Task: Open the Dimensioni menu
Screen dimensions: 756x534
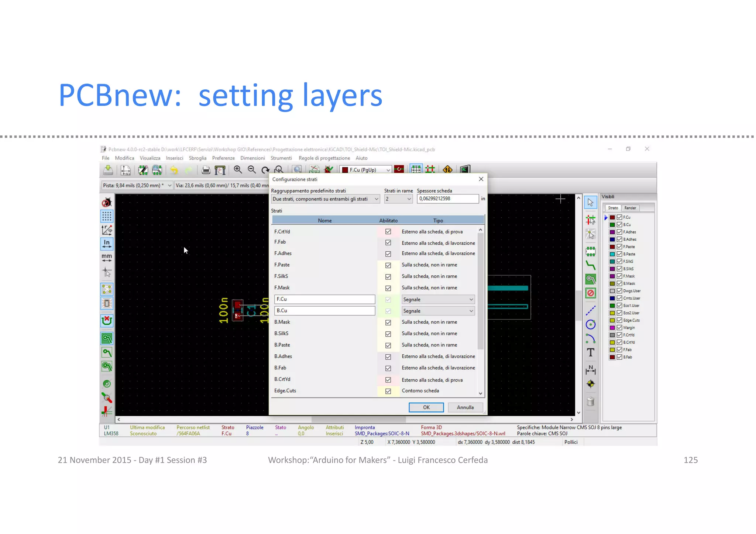Action: pos(252,158)
